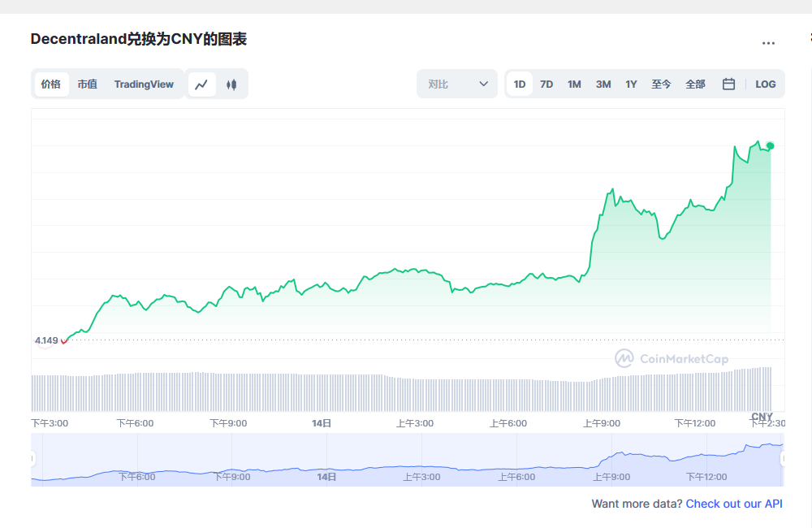The image size is (812, 528).
Task: Select the 7D time range
Action: pos(546,84)
